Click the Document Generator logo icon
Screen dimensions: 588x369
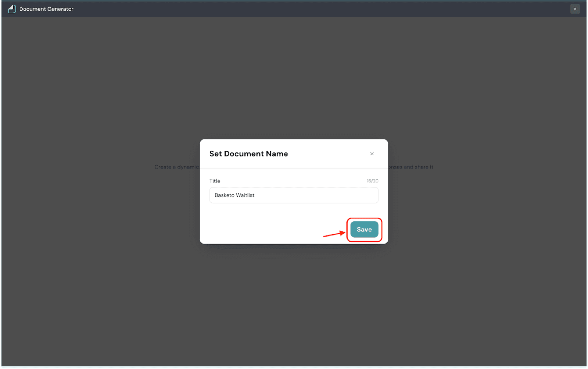12,9
